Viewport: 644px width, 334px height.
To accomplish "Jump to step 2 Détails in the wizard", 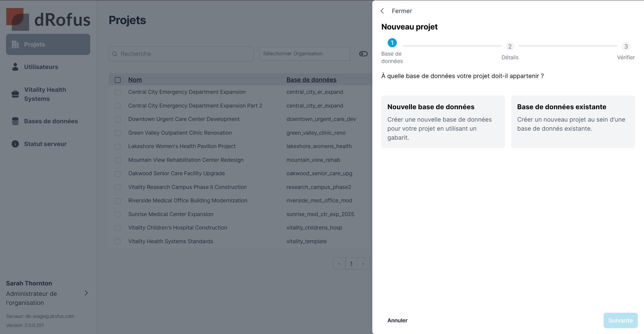I will click(x=510, y=47).
